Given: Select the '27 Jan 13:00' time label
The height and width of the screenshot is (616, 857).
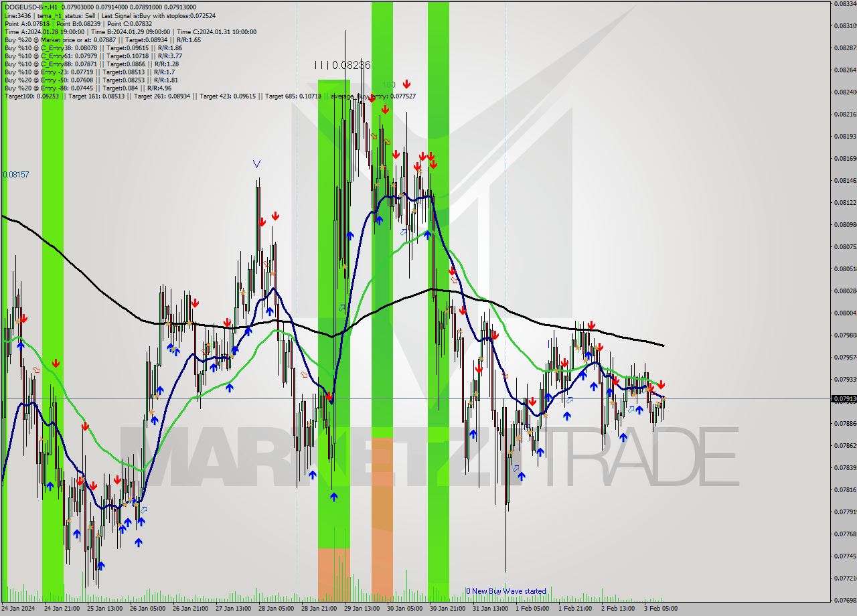Looking at the screenshot, I should pos(234,609).
